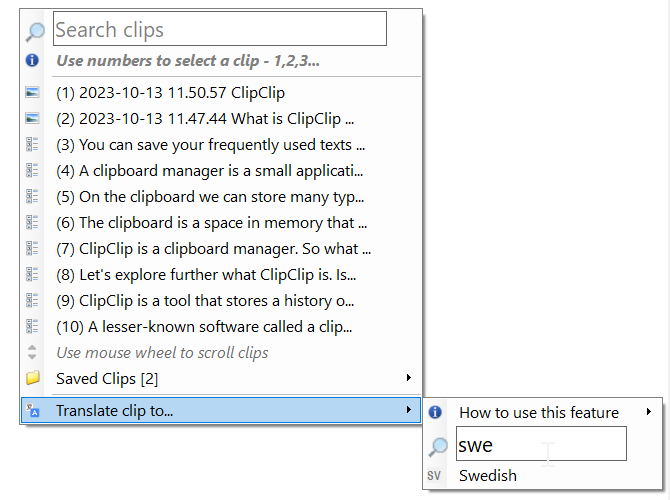
Task: Click the text icon of clip (6)
Action: coord(32,223)
